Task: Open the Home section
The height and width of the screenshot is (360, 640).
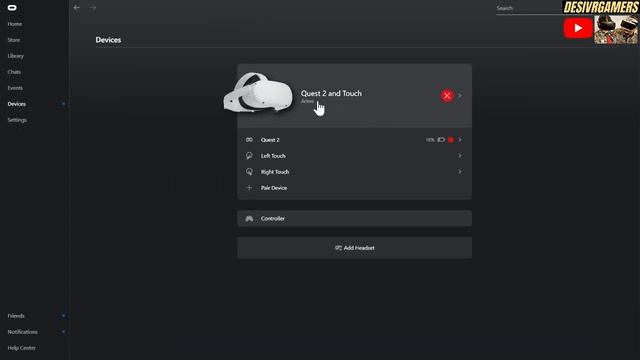Action: pyautogui.click(x=15, y=24)
